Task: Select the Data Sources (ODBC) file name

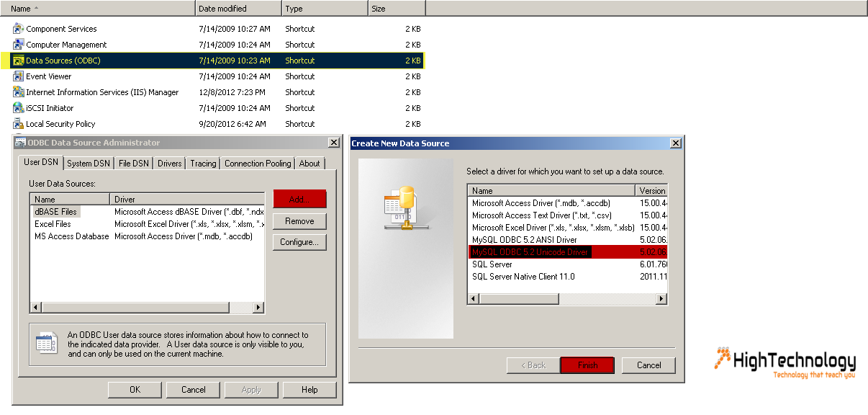Action: pyautogui.click(x=63, y=61)
